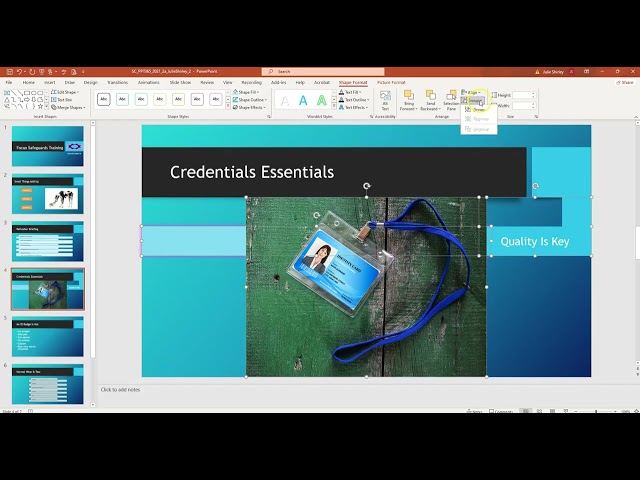Screen dimensions: 640x480
Task: Open the Selection Pane
Action: point(451,100)
